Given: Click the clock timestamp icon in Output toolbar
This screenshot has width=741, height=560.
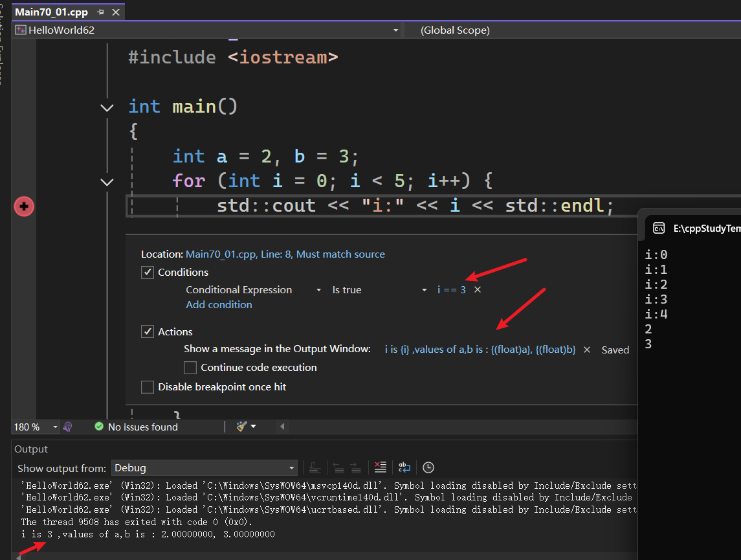Looking at the screenshot, I should [428, 467].
